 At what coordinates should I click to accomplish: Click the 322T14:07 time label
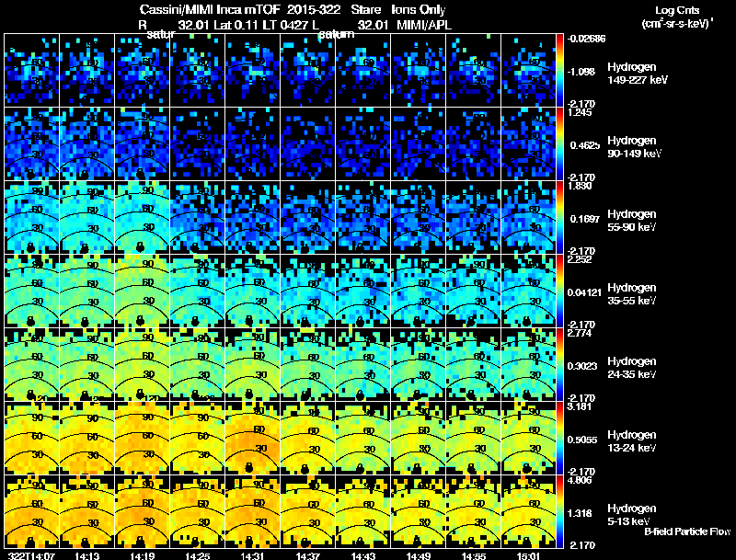(31, 555)
